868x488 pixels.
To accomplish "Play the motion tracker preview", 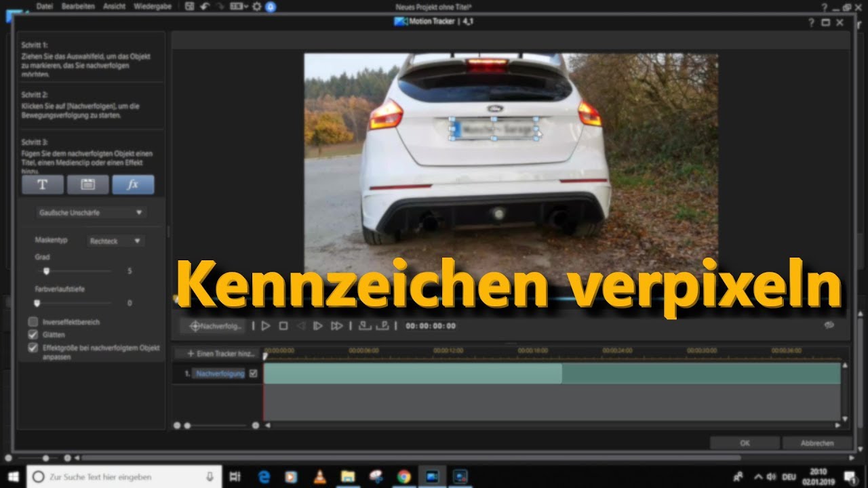I will (266, 326).
